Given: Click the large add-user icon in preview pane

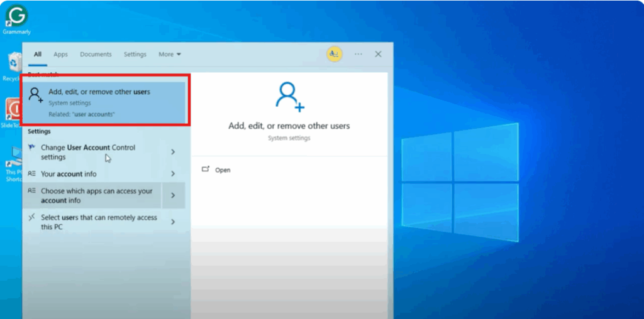Looking at the screenshot, I should pos(289,97).
